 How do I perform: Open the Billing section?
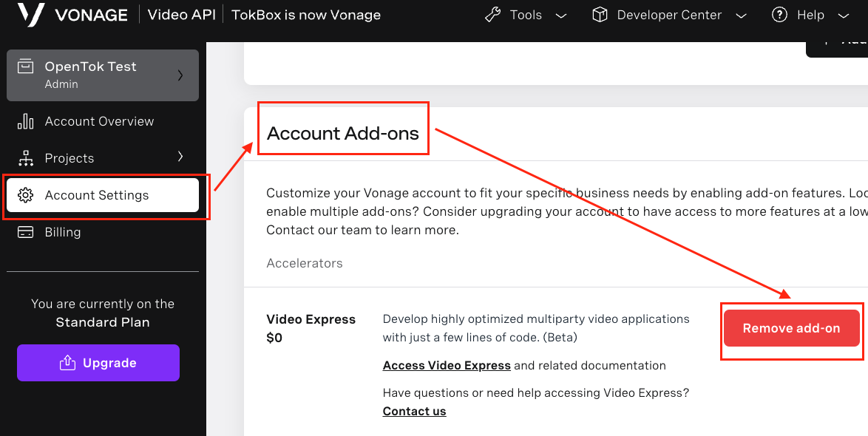(63, 232)
